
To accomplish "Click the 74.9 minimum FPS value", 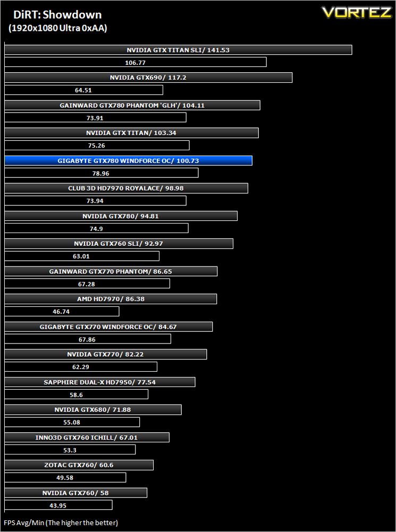I will pyautogui.click(x=96, y=229).
